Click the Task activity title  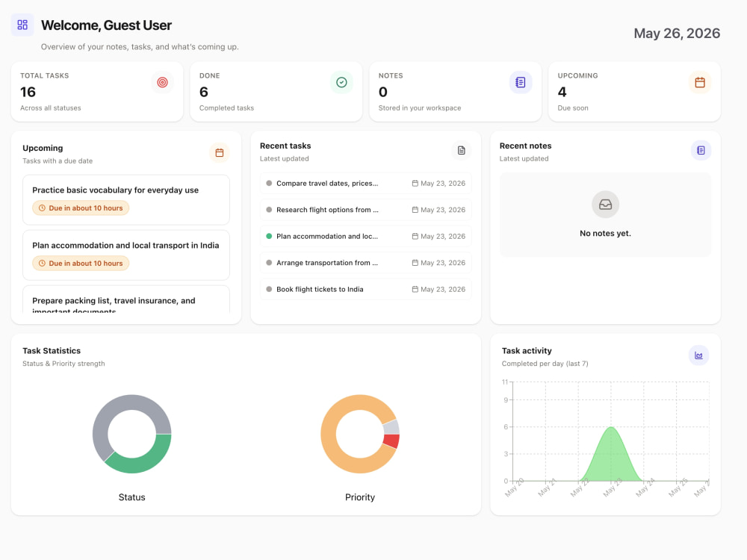click(x=527, y=351)
